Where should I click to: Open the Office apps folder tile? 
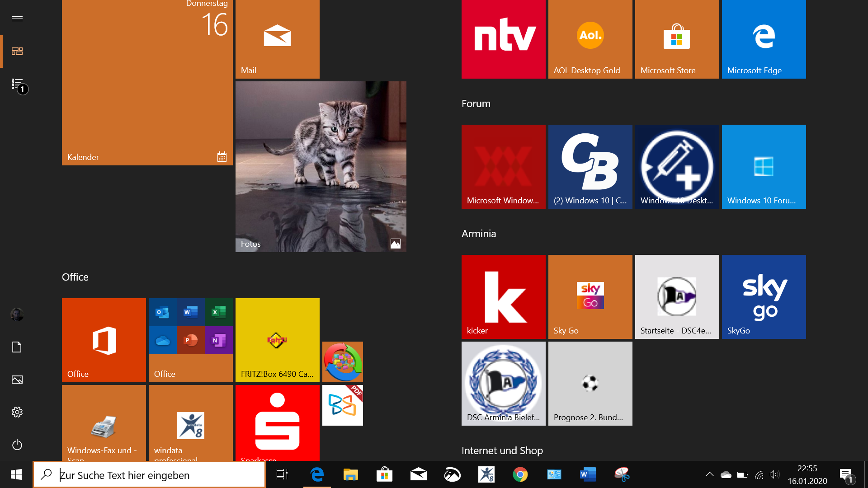(x=190, y=340)
